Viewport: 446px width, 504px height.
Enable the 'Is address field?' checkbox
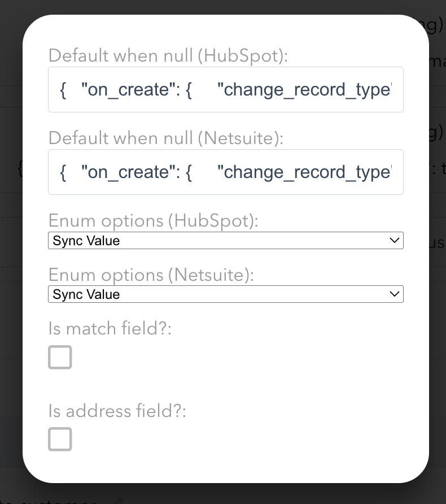coord(60,439)
